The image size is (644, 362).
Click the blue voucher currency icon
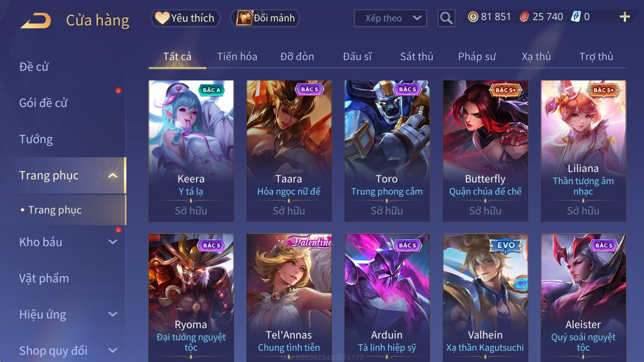576,17
